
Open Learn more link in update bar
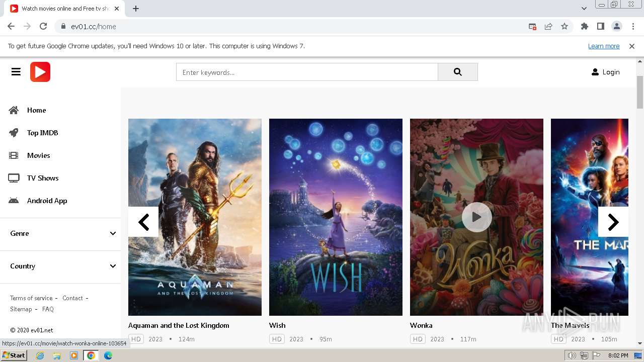(604, 46)
